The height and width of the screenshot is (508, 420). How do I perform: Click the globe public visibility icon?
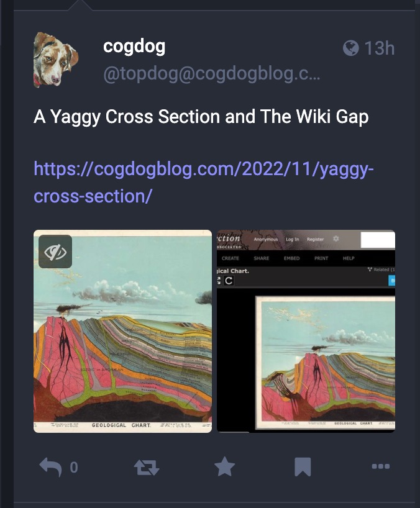tap(351, 48)
